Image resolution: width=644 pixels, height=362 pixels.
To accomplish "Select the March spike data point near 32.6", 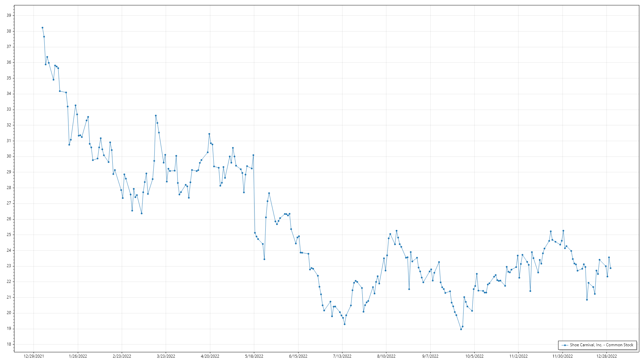I will (x=156, y=116).
